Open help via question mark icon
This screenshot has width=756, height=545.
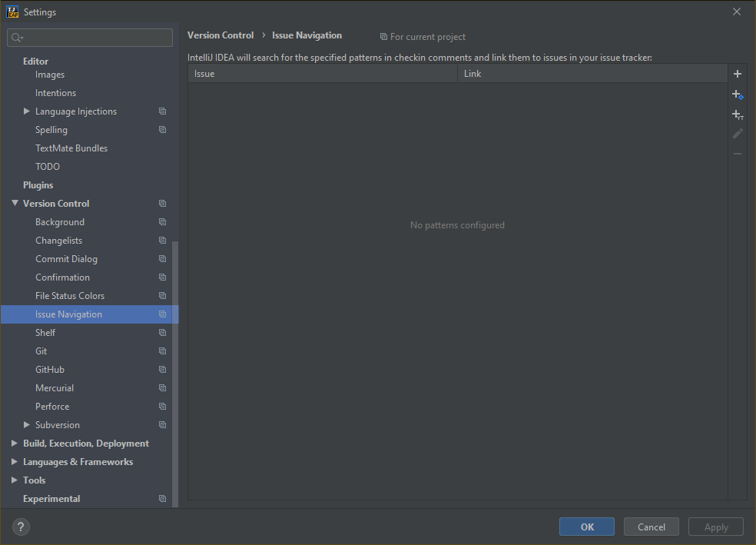(21, 527)
